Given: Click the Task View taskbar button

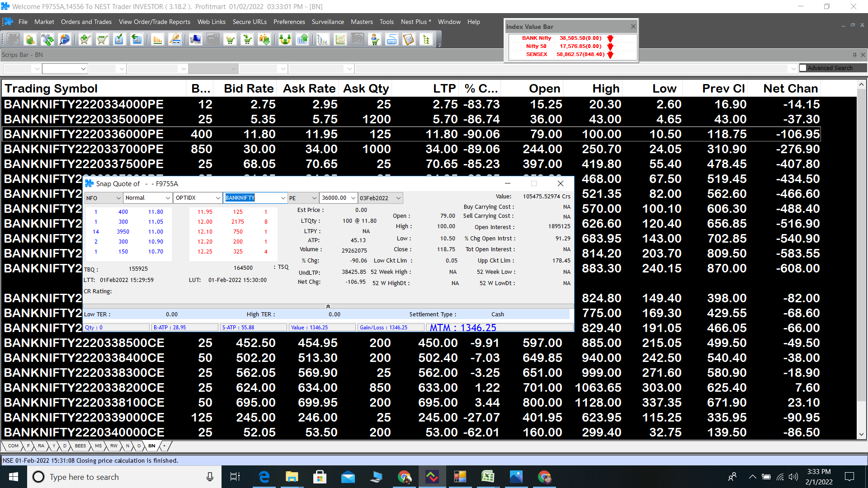Looking at the screenshot, I should (x=235, y=477).
